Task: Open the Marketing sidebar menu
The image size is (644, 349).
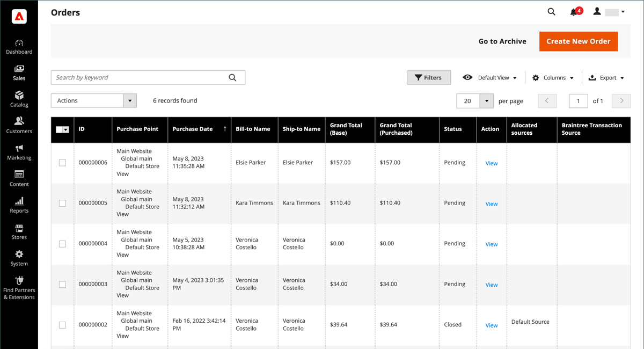Action: [x=19, y=151]
